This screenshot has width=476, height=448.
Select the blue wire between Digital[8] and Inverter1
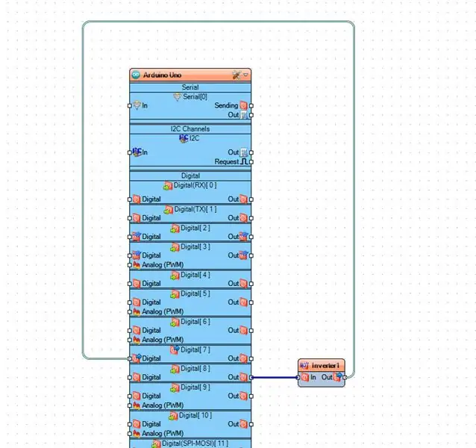(x=275, y=378)
